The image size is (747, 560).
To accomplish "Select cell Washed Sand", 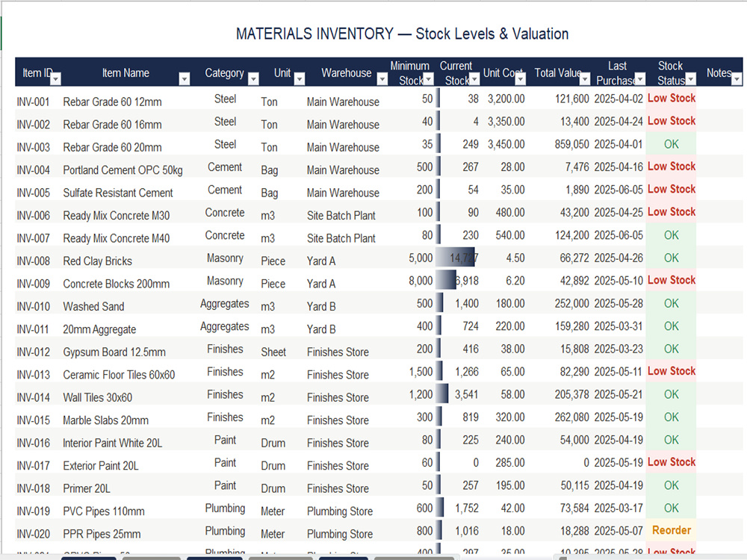I will coord(94,307).
